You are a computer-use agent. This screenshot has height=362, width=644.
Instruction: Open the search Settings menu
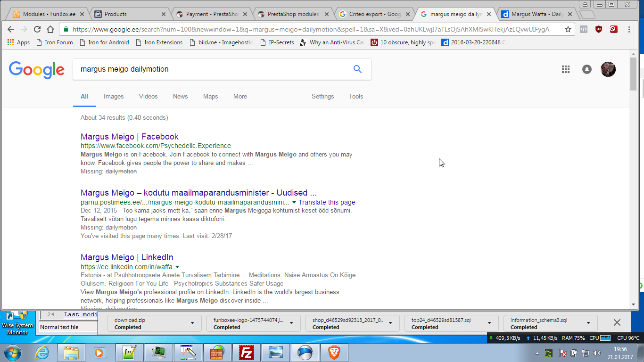(322, 97)
